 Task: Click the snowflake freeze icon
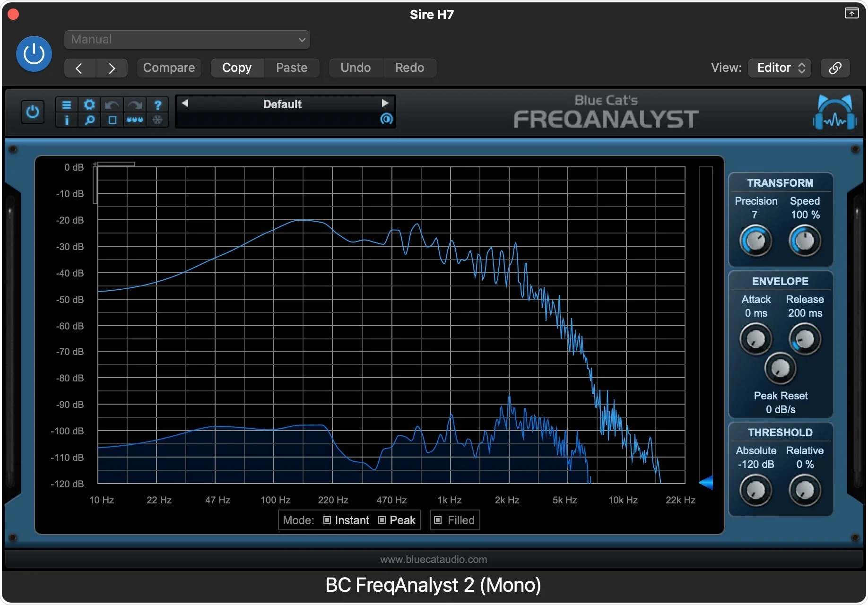pos(157,120)
